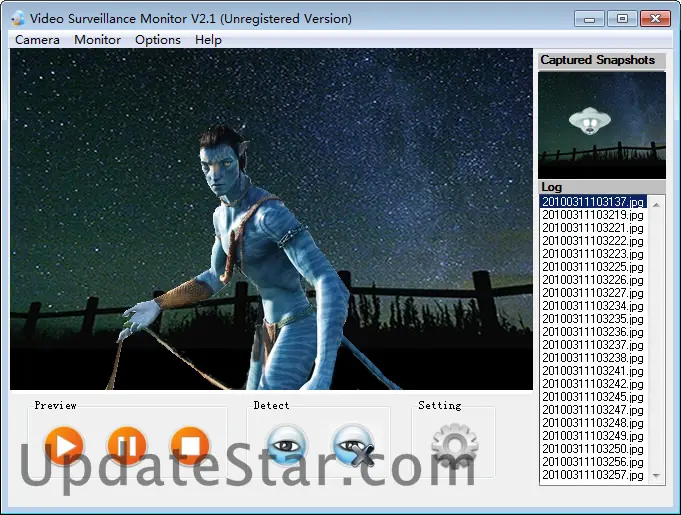The width and height of the screenshot is (681, 515).
Task: Click the application icon in title bar
Action: [18, 18]
